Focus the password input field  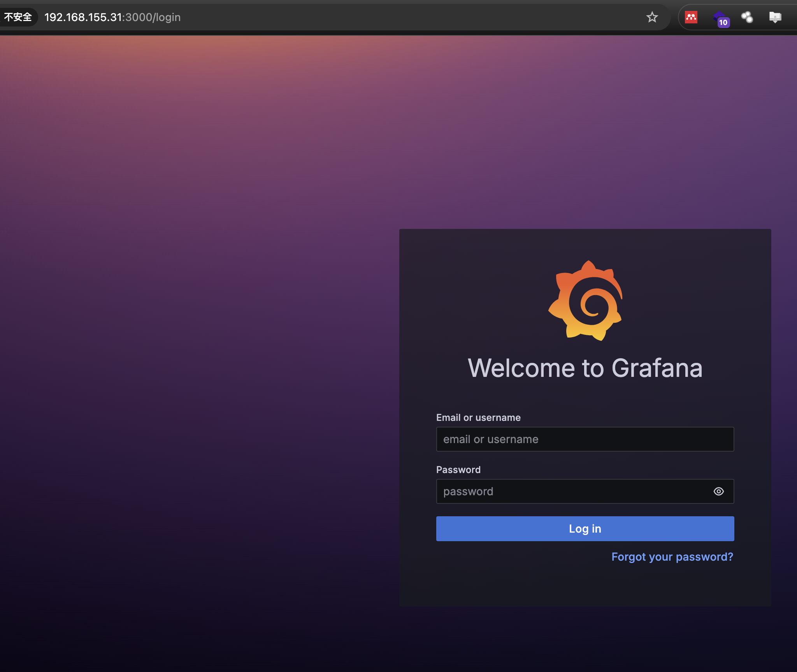pyautogui.click(x=572, y=491)
